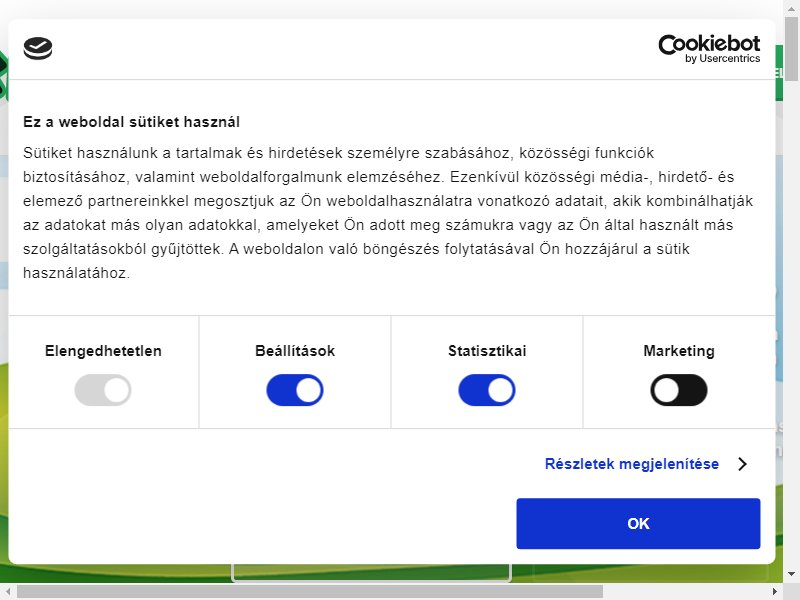
Task: Click the vertical scrollbar down arrow
Action: pyautogui.click(x=791, y=574)
